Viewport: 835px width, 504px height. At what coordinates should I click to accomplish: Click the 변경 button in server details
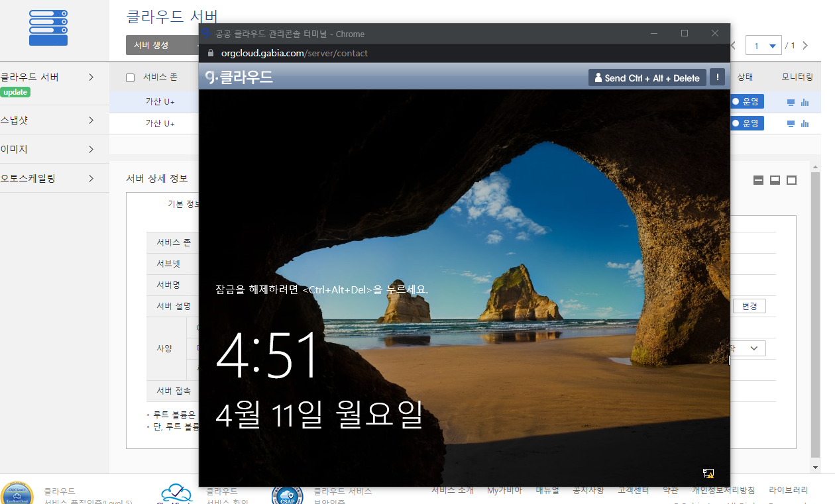click(750, 306)
